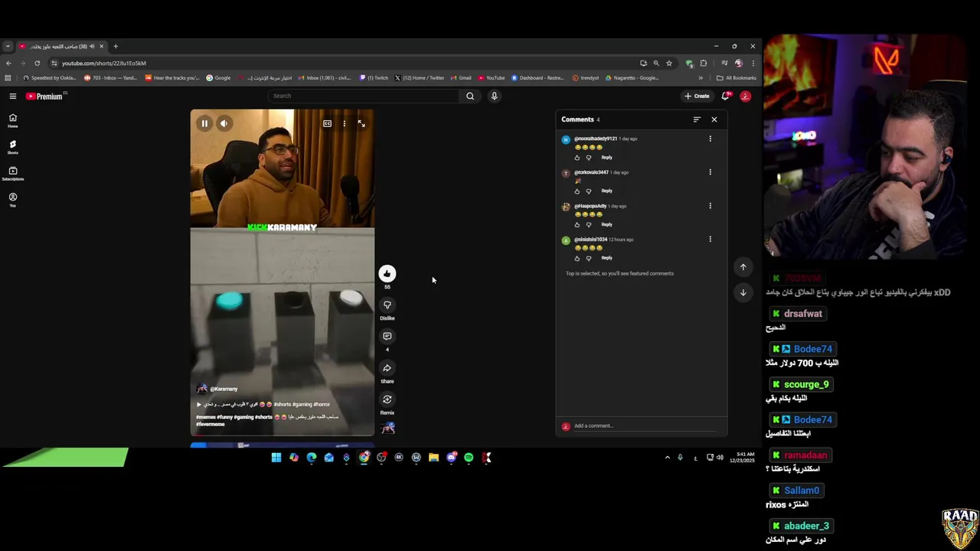
Task: Search with voice microphone button
Action: [x=494, y=96]
